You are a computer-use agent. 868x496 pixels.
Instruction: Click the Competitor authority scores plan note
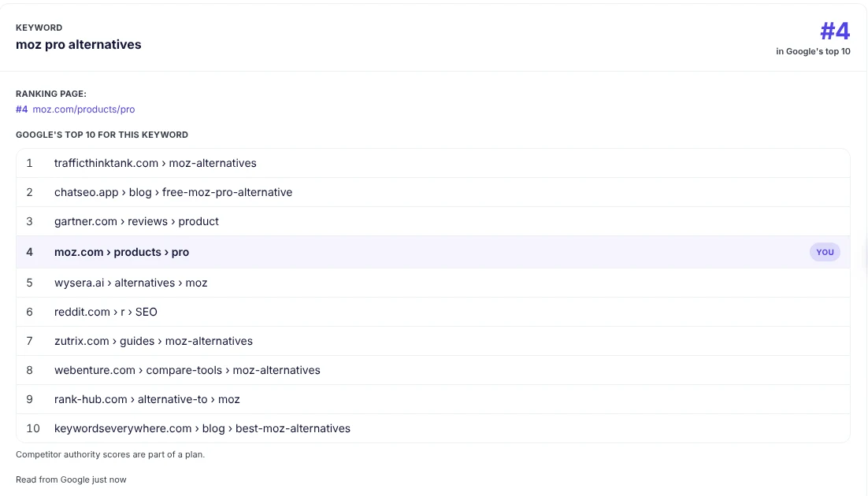pos(110,454)
